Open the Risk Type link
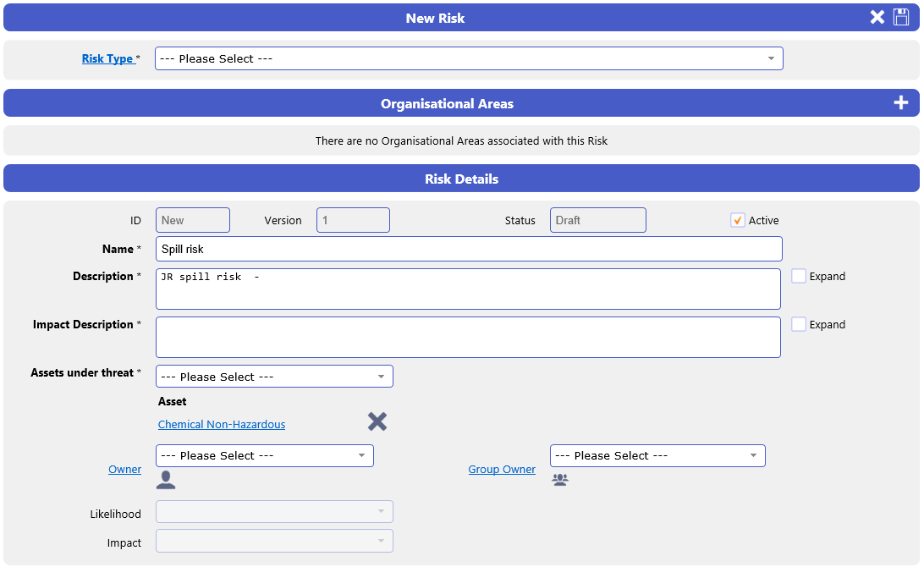This screenshot has height=567, width=924. click(x=107, y=58)
